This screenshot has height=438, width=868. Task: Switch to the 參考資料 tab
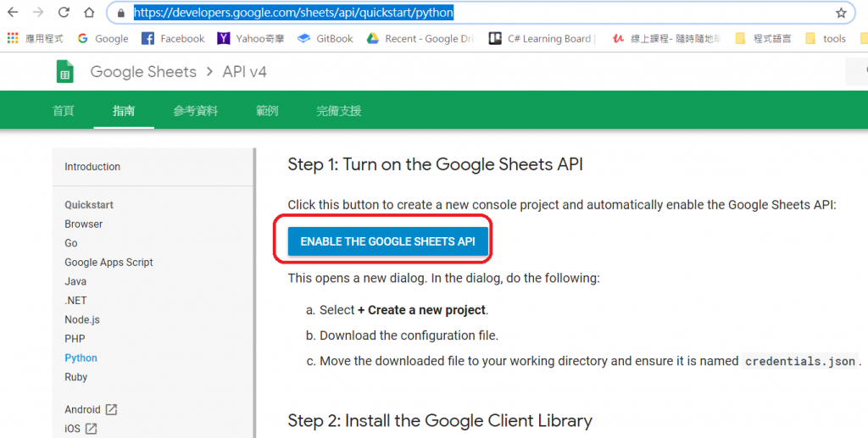pyautogui.click(x=196, y=111)
